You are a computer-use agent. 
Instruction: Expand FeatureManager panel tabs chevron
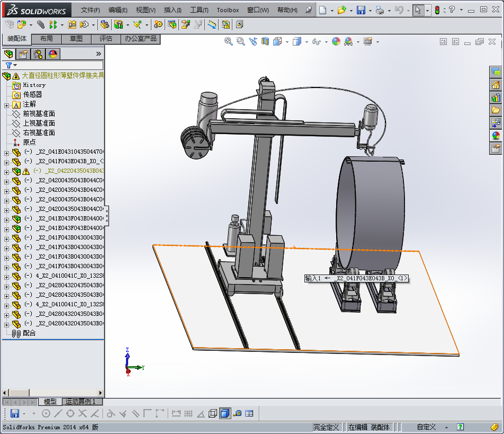coord(98,54)
